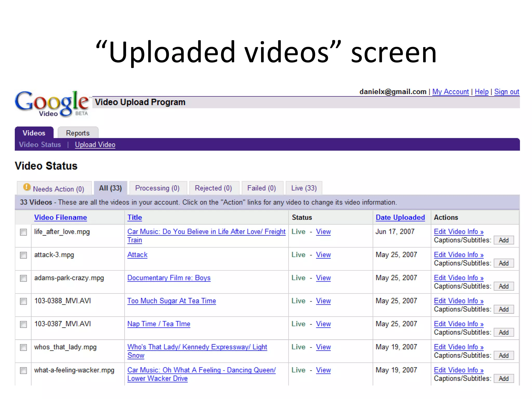Edit Video Info for what-a-feeling-wacker.mpg

point(459,370)
